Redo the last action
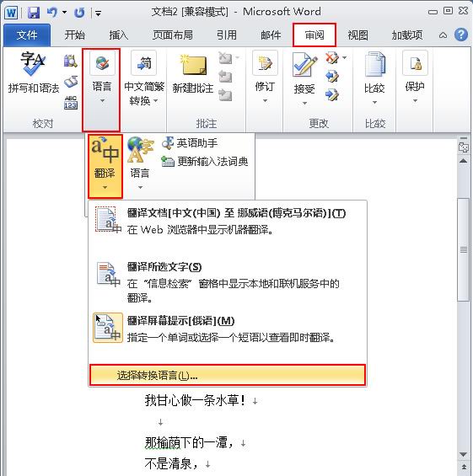Screen dimensions: 473x476 (x=79, y=13)
